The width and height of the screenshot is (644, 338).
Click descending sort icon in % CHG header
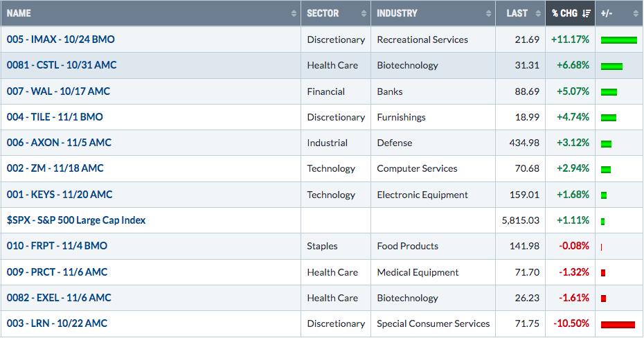[x=587, y=14]
